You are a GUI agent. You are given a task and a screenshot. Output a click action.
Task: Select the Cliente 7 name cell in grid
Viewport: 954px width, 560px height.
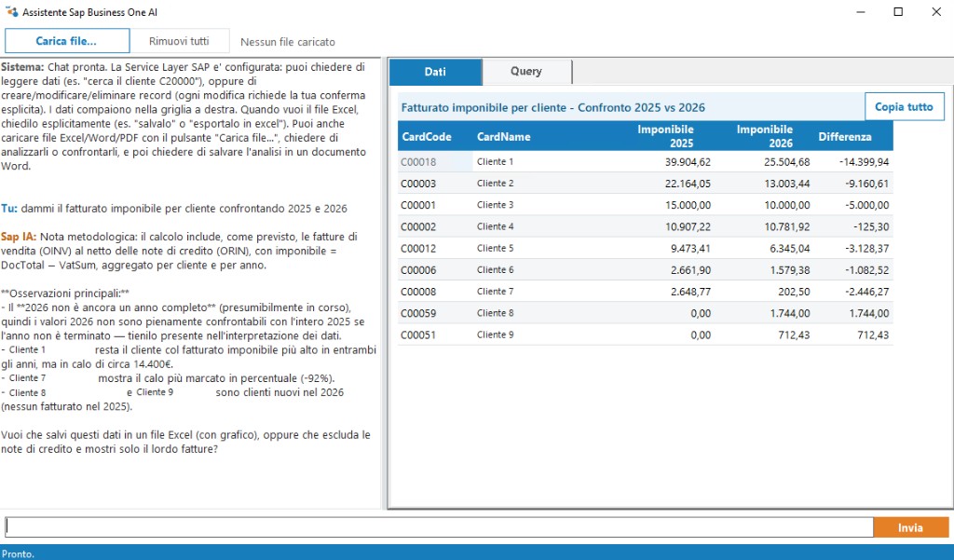click(x=544, y=292)
